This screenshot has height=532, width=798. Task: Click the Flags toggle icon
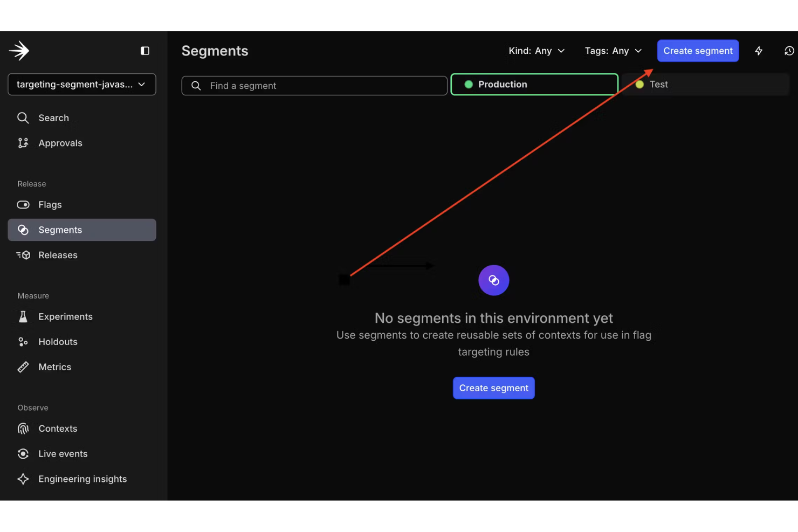pos(23,205)
